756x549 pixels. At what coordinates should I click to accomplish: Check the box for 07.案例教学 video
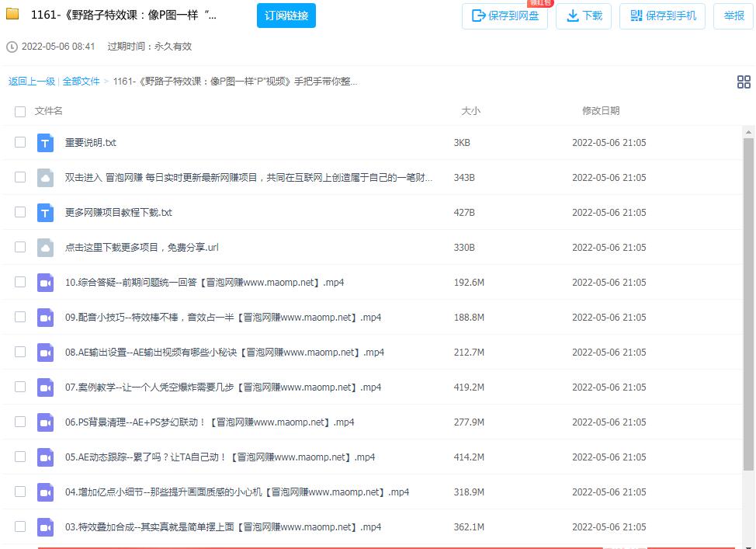pyautogui.click(x=20, y=387)
